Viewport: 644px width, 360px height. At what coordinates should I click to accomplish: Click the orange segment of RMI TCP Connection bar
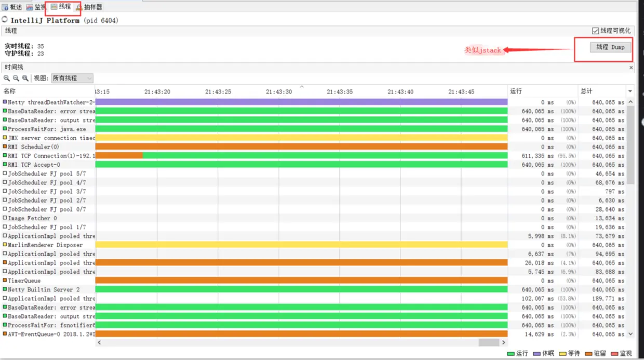[x=119, y=156]
